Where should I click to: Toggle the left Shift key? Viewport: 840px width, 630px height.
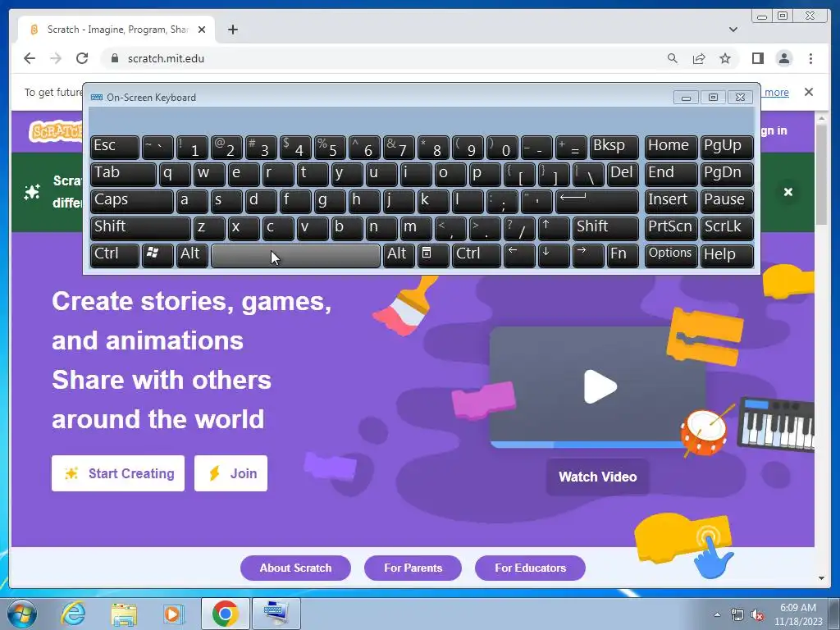[x=140, y=228]
